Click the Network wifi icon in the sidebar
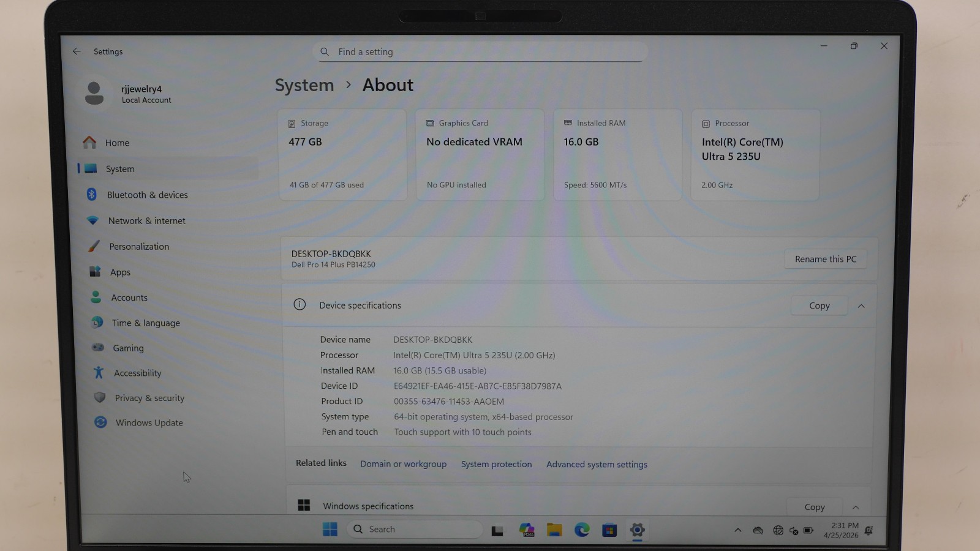The height and width of the screenshot is (551, 980). pyautogui.click(x=93, y=220)
